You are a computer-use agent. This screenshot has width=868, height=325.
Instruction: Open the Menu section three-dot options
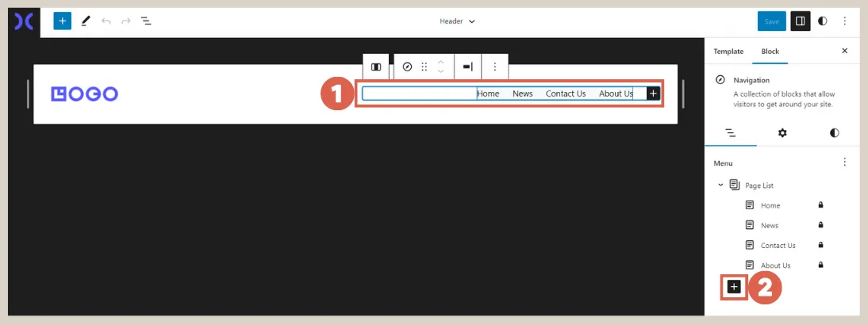[845, 162]
